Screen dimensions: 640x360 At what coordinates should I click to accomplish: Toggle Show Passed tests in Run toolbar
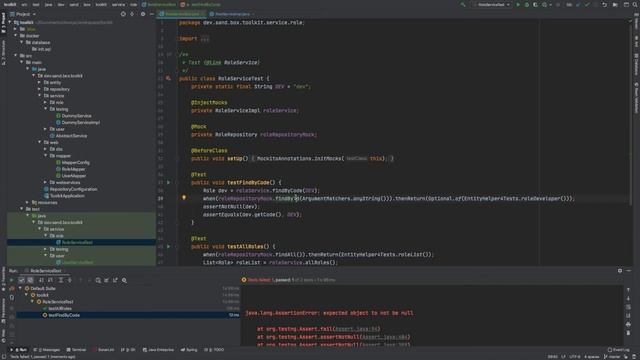(x=22, y=280)
